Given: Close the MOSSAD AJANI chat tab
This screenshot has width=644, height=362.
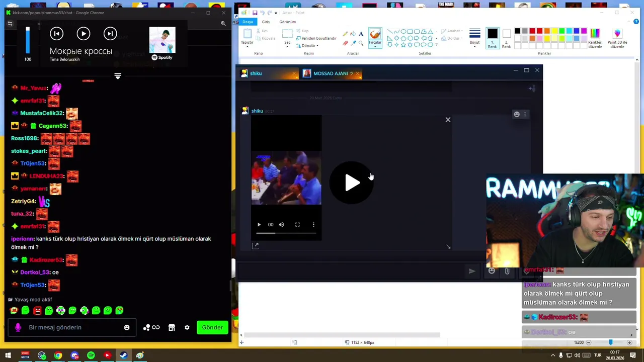Looking at the screenshot, I should (358, 74).
